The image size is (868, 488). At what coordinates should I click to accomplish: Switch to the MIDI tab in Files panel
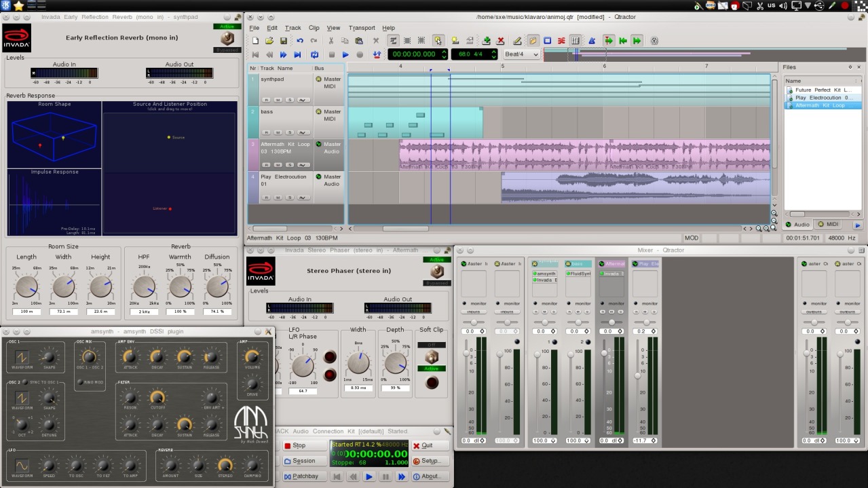829,225
